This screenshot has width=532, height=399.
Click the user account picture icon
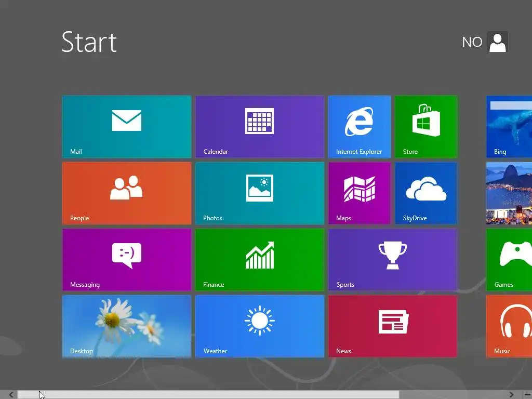pos(498,42)
